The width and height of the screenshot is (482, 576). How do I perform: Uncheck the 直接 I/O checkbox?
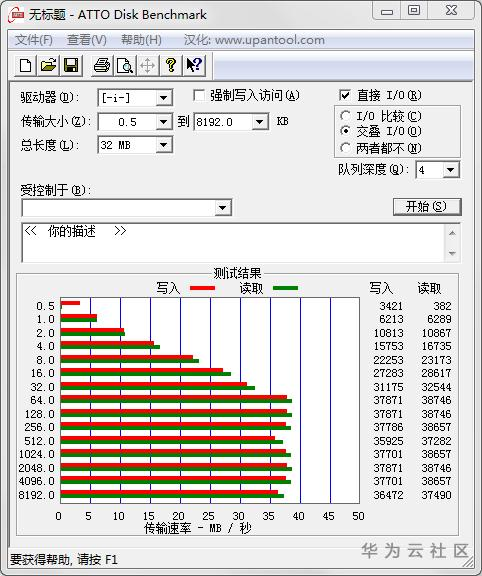(x=344, y=96)
